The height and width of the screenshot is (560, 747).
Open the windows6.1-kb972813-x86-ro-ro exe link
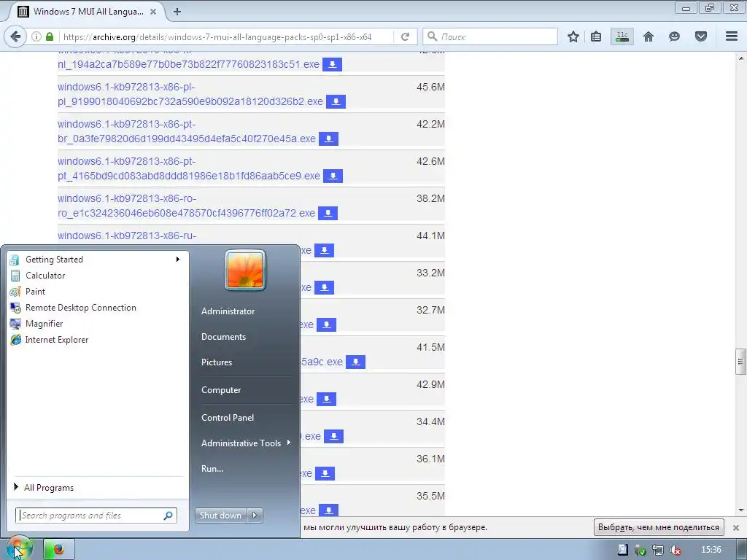point(186,206)
